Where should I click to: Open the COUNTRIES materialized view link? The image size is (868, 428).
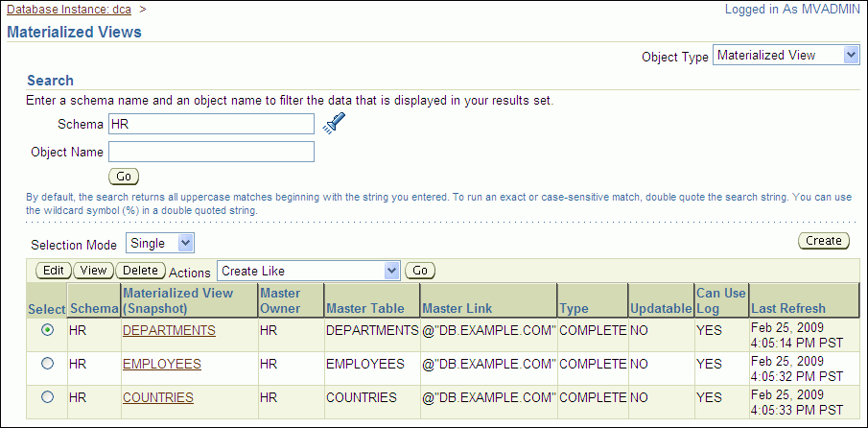[x=158, y=397]
